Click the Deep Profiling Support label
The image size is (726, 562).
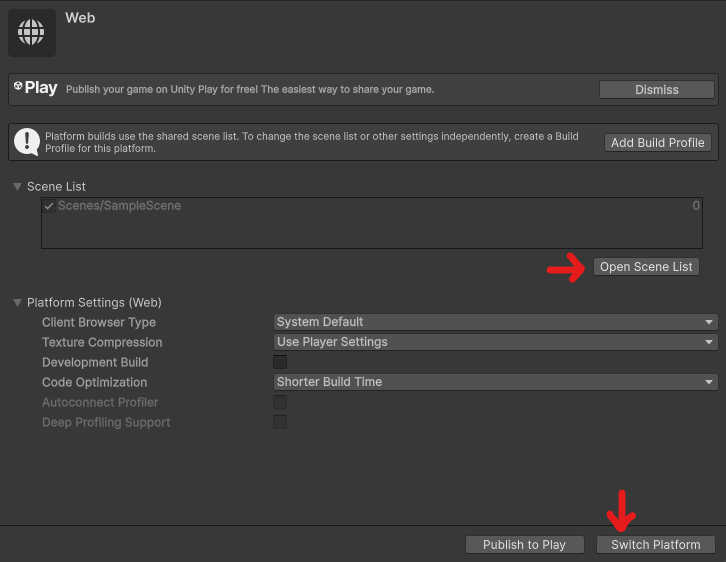click(106, 422)
